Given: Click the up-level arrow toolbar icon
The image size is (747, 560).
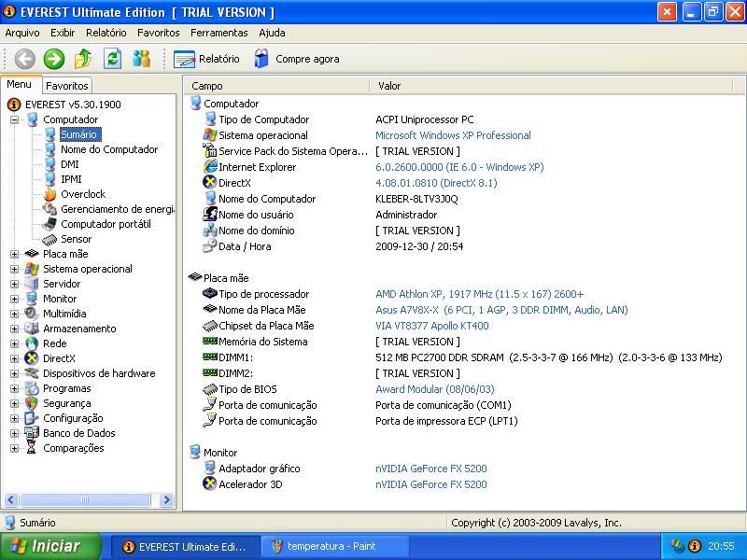Looking at the screenshot, I should click(83, 59).
